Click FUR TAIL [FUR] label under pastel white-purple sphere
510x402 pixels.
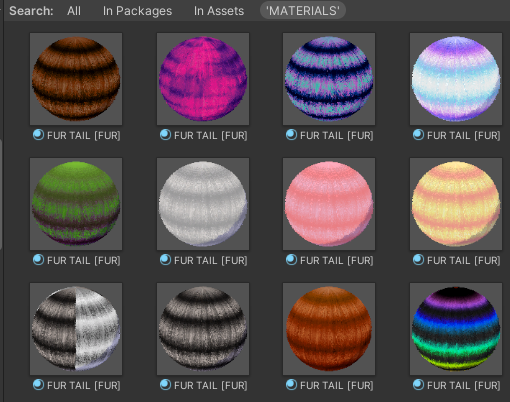click(x=464, y=136)
